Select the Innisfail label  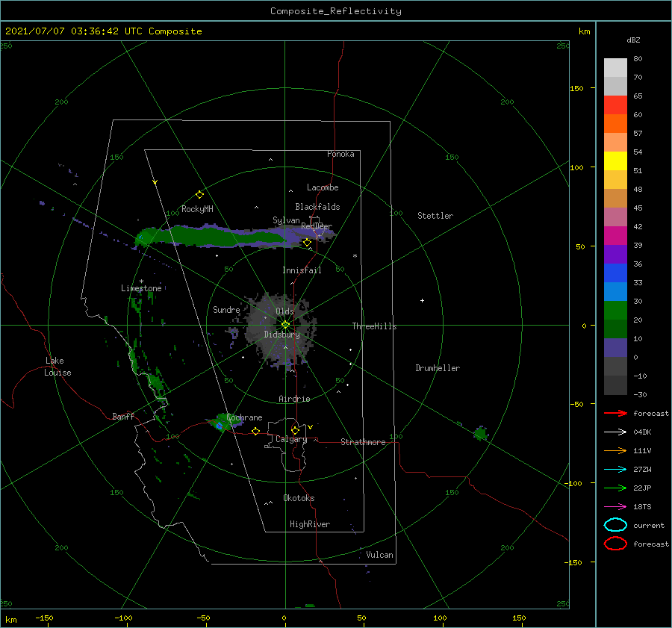click(302, 270)
